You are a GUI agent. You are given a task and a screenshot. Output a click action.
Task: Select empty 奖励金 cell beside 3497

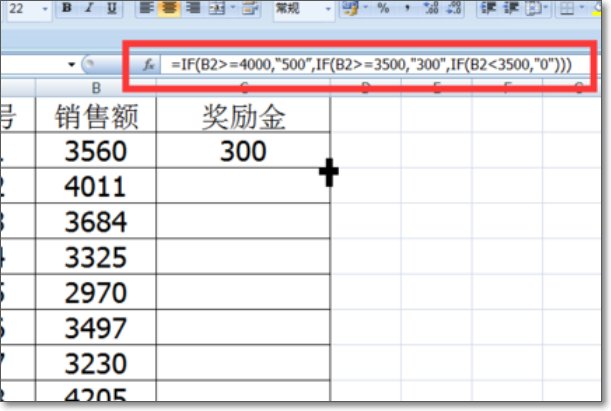click(243, 328)
